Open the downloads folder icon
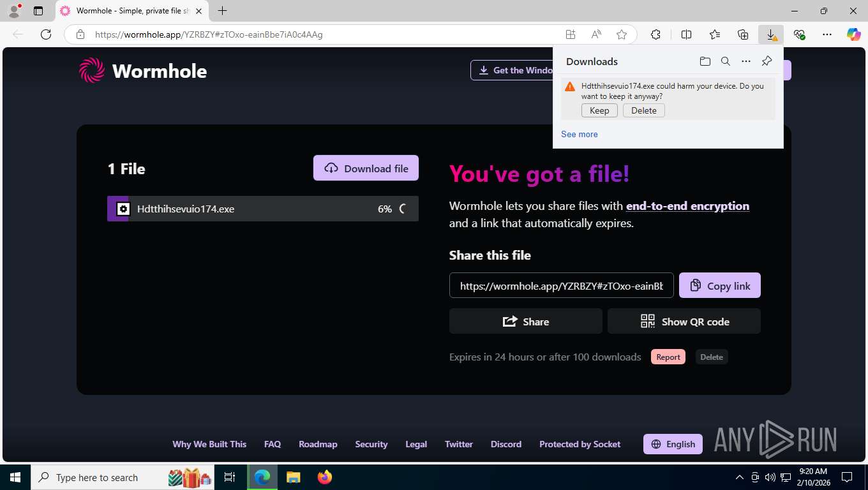 coord(705,61)
